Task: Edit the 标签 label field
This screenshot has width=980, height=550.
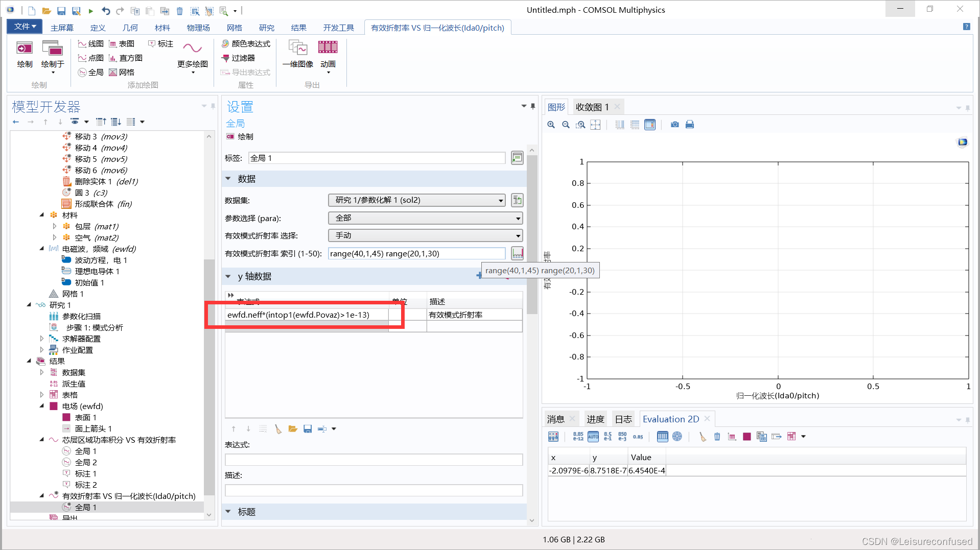Action: tap(377, 158)
